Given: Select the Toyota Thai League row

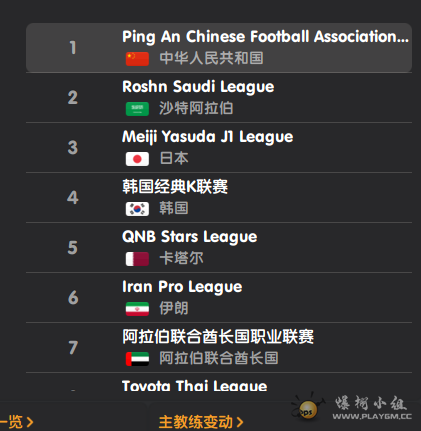Looking at the screenshot, I should (219, 382).
